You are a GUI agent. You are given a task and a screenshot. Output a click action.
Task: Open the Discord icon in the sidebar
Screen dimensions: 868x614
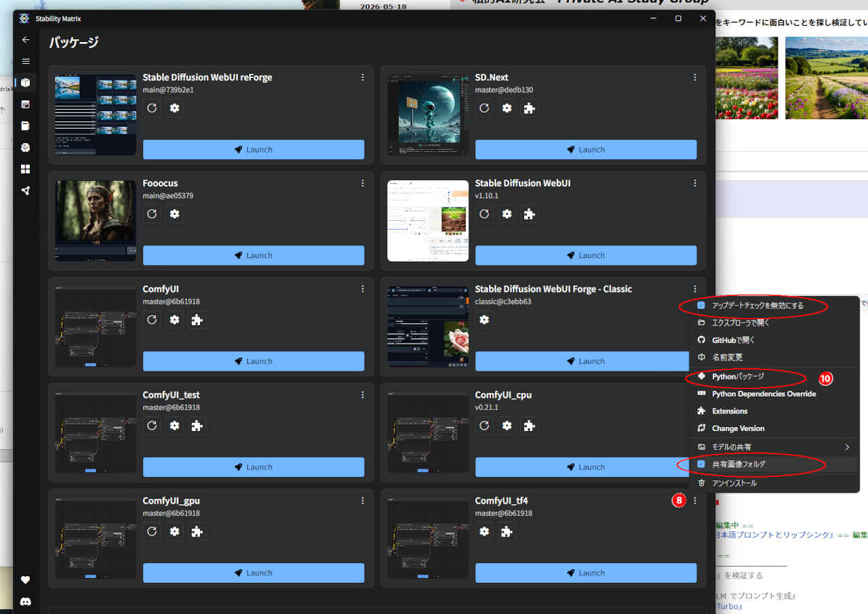(26, 601)
